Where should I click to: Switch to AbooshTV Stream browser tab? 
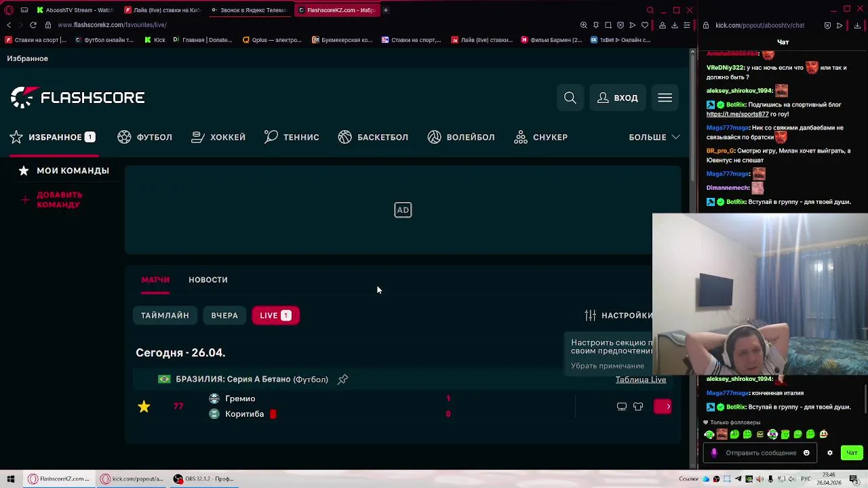[75, 10]
